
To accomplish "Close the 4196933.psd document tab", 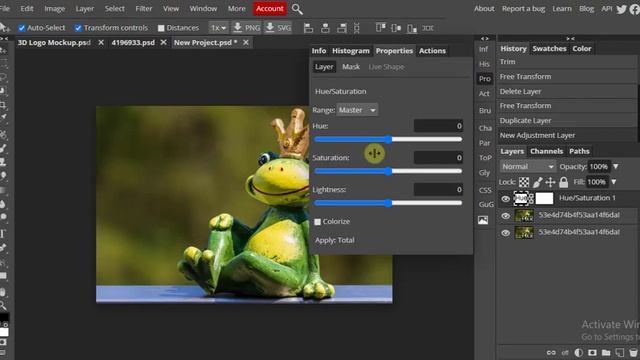I will [163, 42].
